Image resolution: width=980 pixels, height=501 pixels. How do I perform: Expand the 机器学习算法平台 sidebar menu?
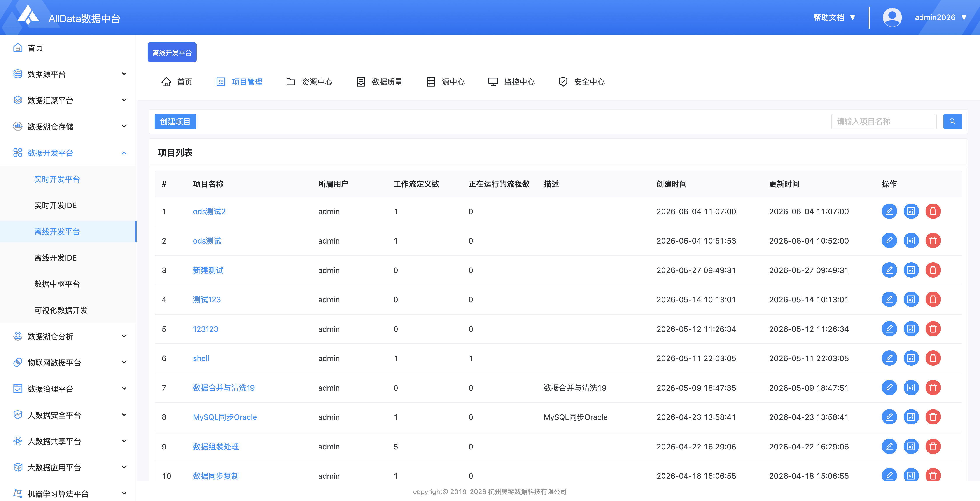click(68, 493)
